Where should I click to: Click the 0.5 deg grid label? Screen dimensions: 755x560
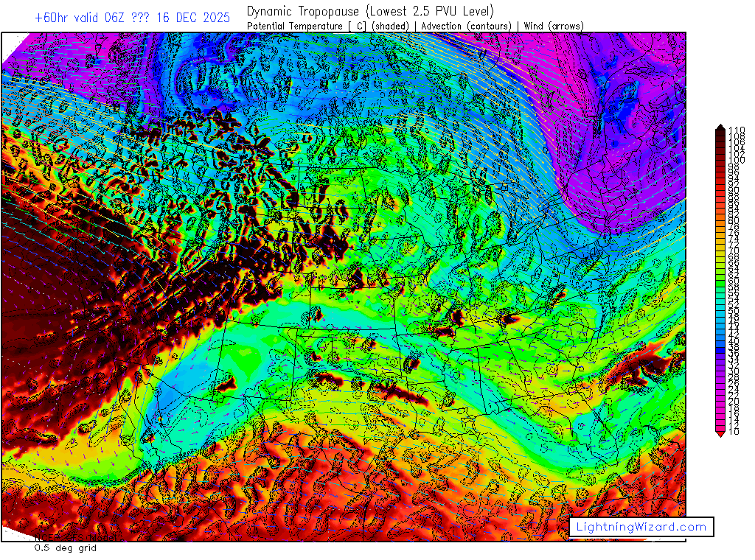click(x=65, y=548)
